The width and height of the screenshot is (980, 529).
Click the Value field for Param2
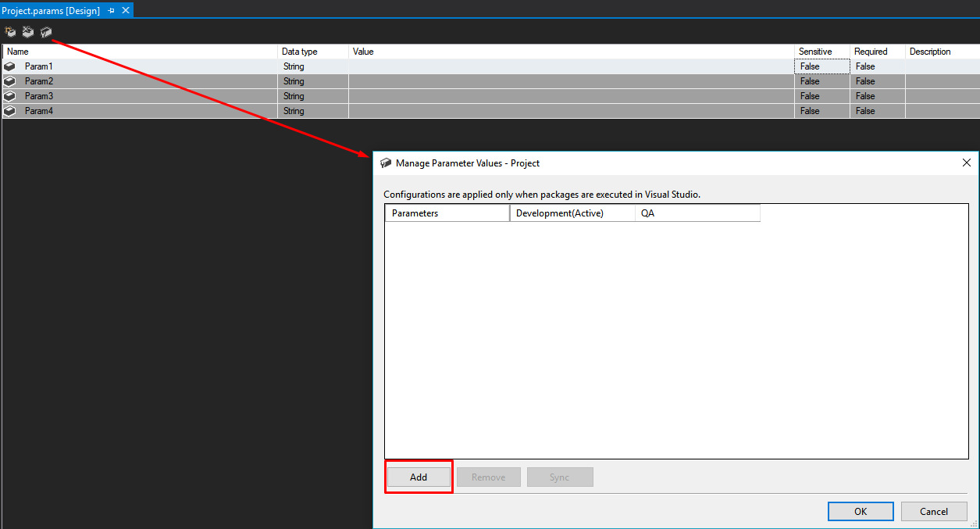pyautogui.click(x=572, y=81)
